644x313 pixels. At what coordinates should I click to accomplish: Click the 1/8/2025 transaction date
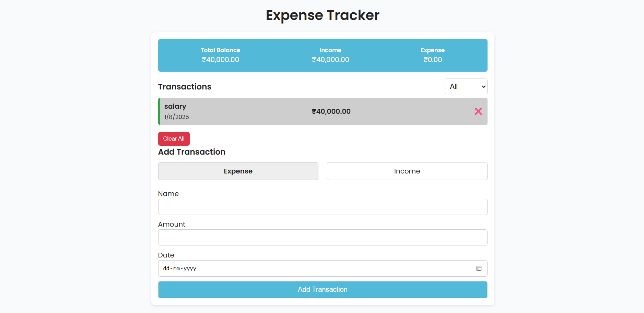tap(176, 117)
